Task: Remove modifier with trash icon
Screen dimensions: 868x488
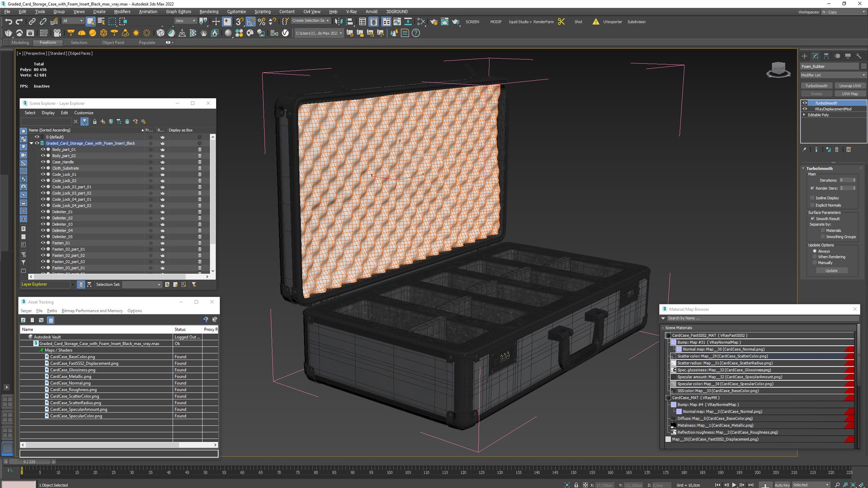Action: tap(836, 150)
